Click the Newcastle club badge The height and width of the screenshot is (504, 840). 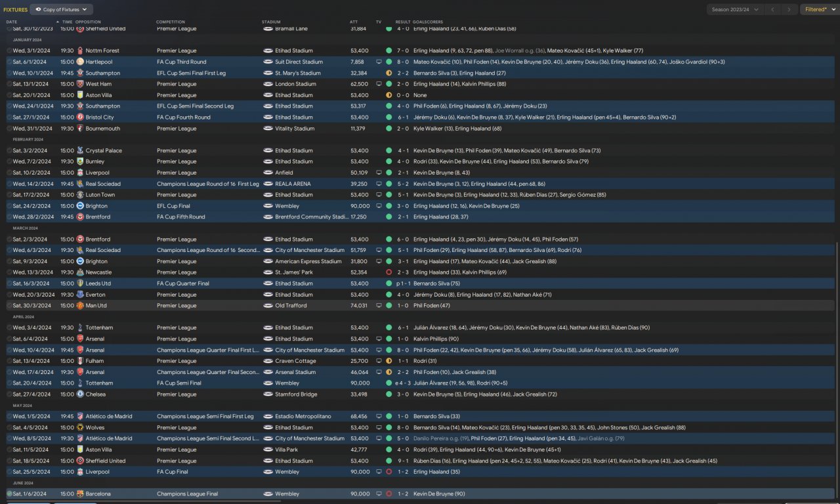pyautogui.click(x=80, y=272)
